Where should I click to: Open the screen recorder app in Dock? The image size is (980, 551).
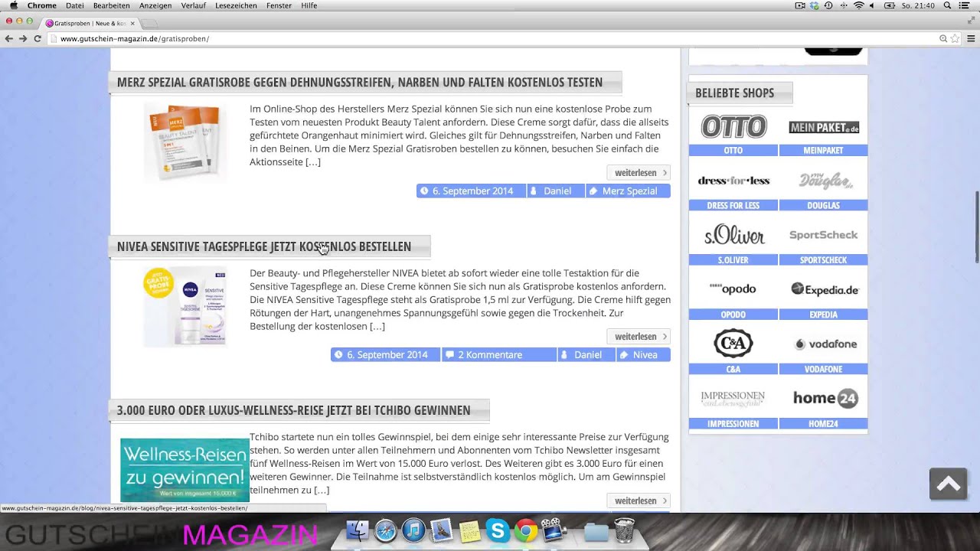coord(554,530)
